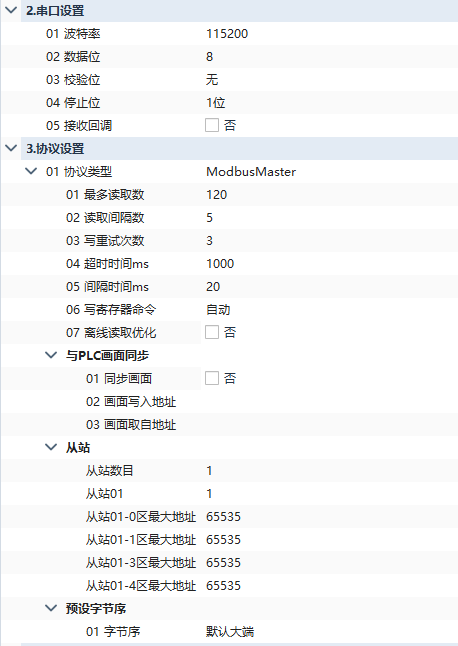Viewport: 458px width, 646px height.
Task: Click the 数据位 value 8
Action: click(x=209, y=57)
